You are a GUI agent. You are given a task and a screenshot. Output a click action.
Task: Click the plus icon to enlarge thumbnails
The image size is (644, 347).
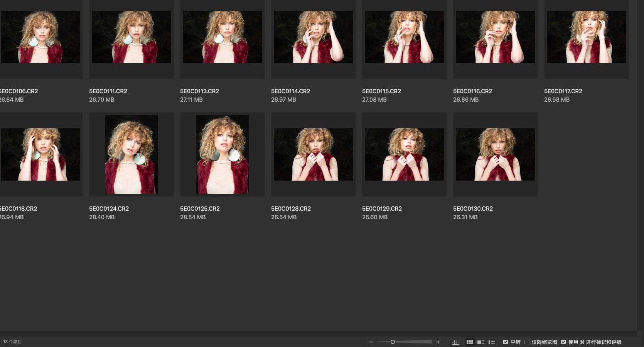[438, 342]
